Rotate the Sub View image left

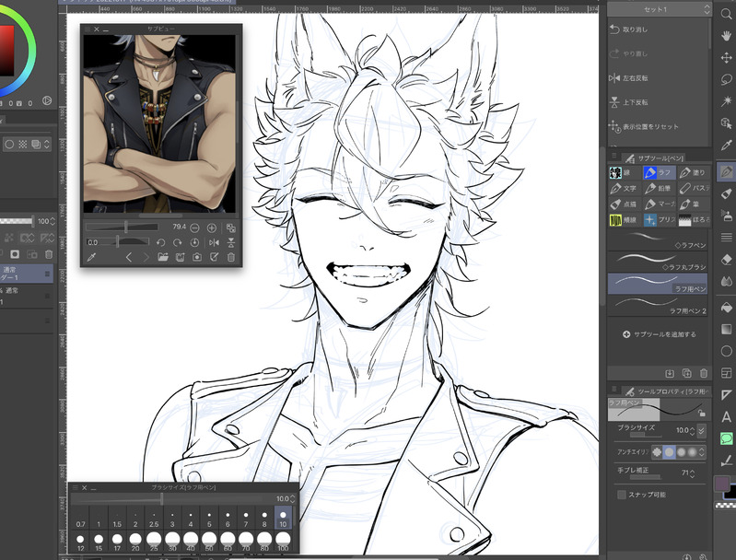[x=160, y=242]
